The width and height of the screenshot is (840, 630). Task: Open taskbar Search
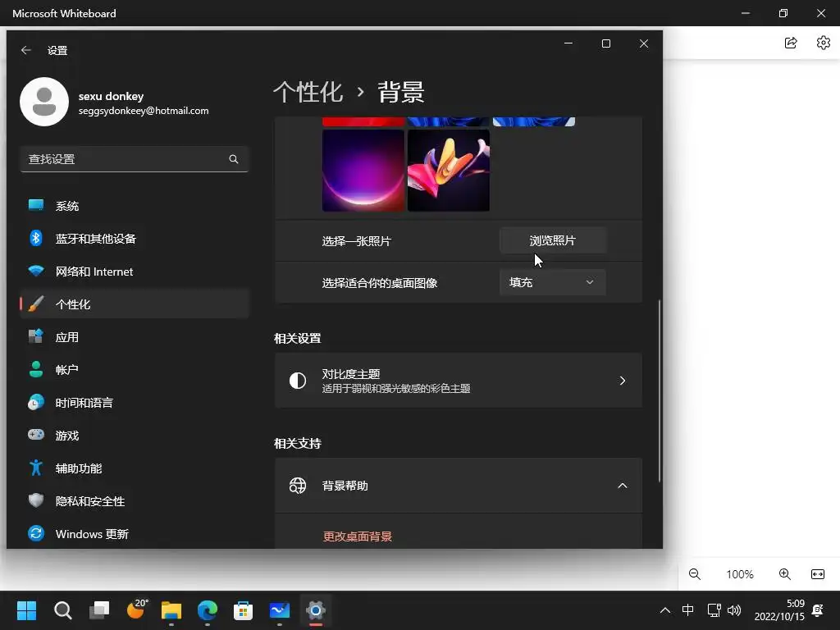pos(63,610)
